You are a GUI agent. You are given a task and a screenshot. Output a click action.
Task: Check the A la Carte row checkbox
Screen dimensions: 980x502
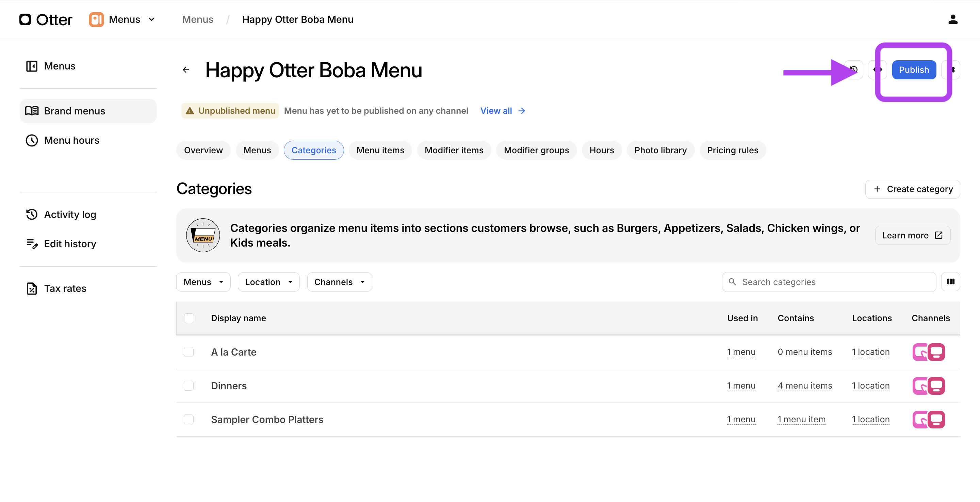click(x=189, y=352)
